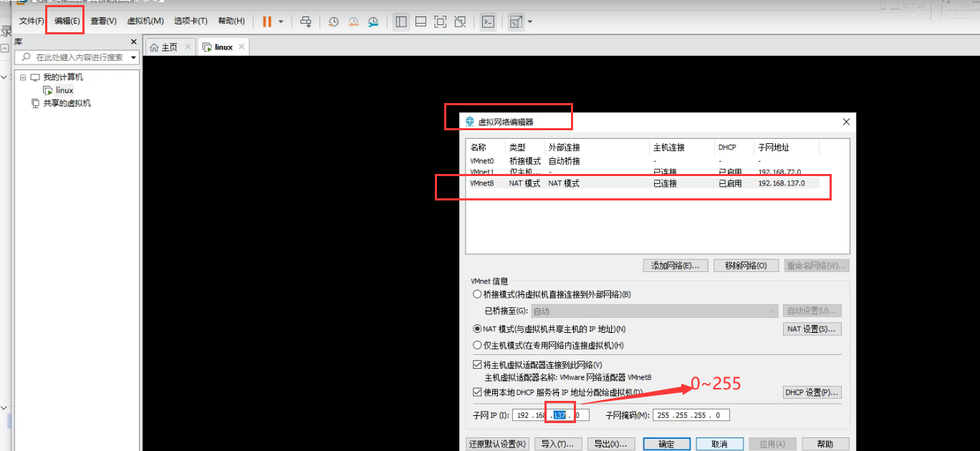The image size is (980, 451).
Task: Click the 取消 button
Action: [x=720, y=444]
